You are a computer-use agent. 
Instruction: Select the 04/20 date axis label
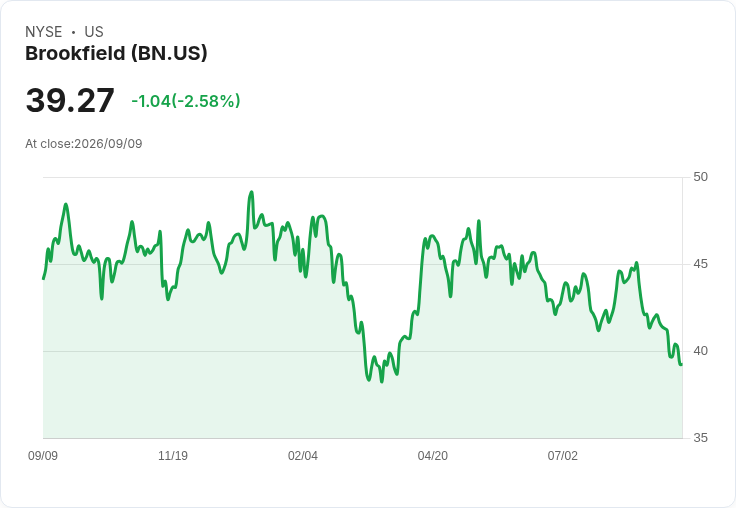pyautogui.click(x=433, y=456)
